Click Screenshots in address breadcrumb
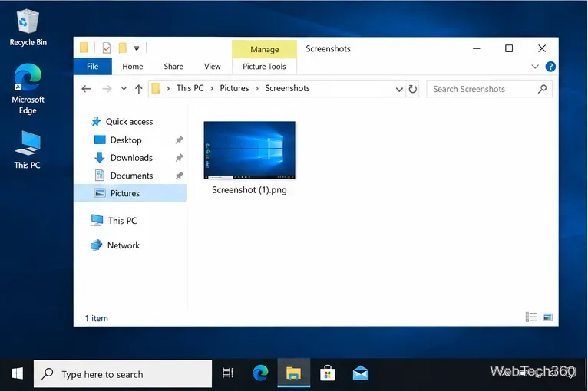 coord(287,88)
